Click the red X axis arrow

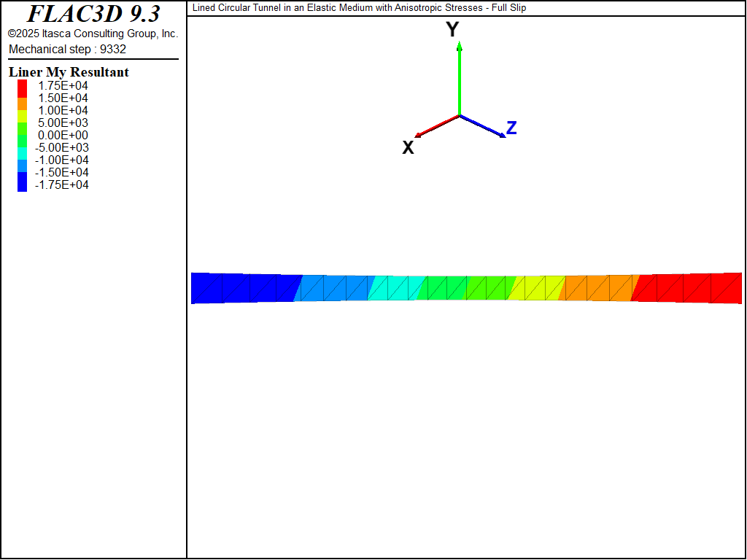coord(436,125)
